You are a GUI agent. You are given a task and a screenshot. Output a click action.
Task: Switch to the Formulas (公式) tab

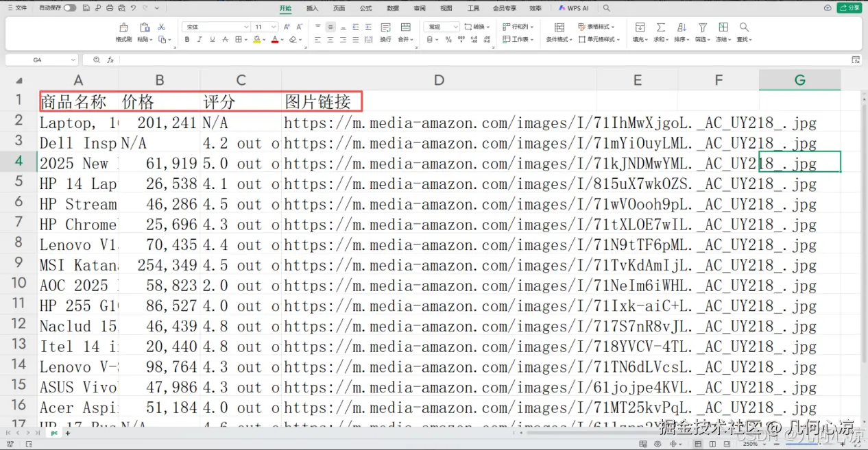coord(365,8)
